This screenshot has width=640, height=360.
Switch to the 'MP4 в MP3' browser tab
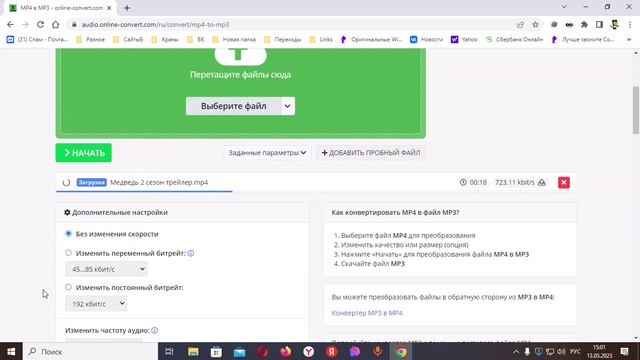point(61,8)
